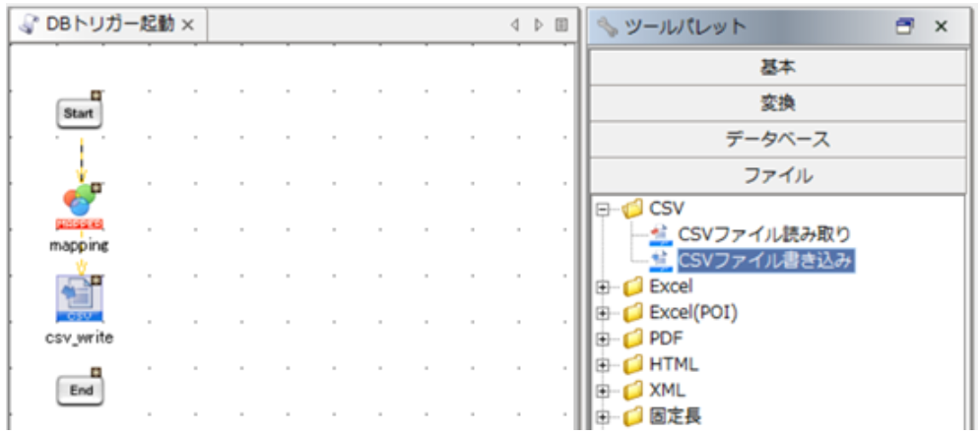Select the CSVファイル書き込み tree item
Screen dimensions: 980x436
(765, 261)
